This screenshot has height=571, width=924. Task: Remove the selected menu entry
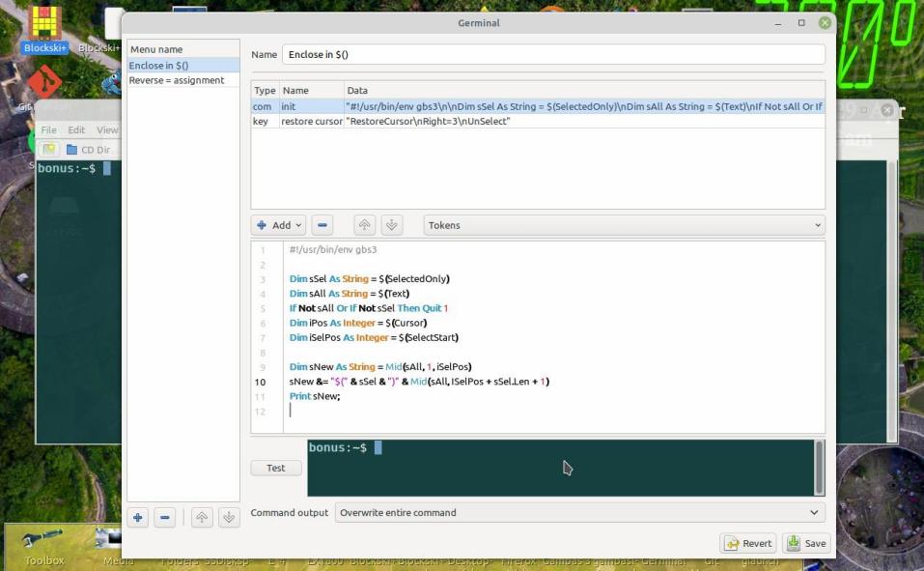[165, 518]
